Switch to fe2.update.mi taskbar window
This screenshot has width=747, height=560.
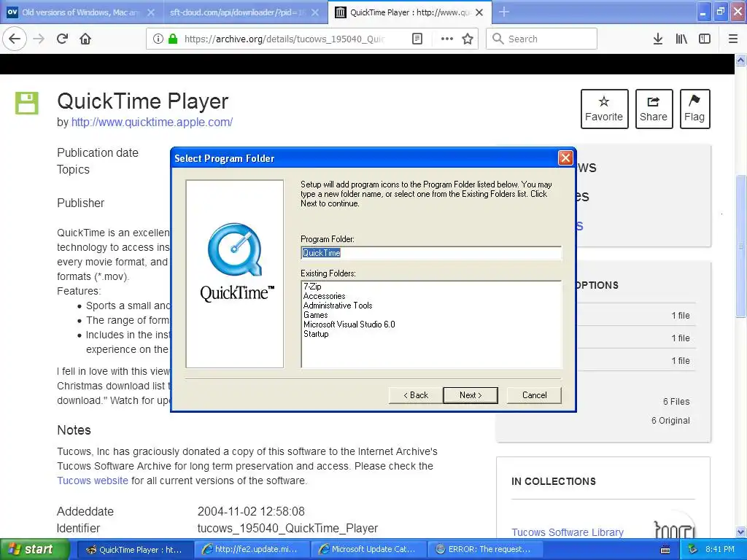point(251,549)
